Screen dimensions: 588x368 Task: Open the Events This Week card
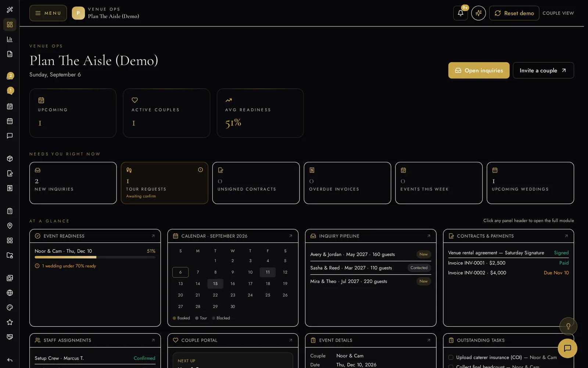439,183
